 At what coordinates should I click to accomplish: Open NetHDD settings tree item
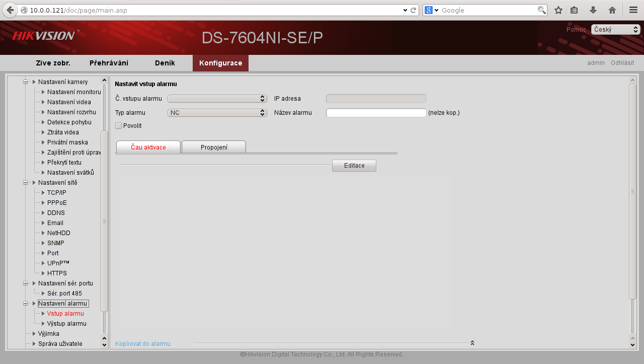coord(59,233)
